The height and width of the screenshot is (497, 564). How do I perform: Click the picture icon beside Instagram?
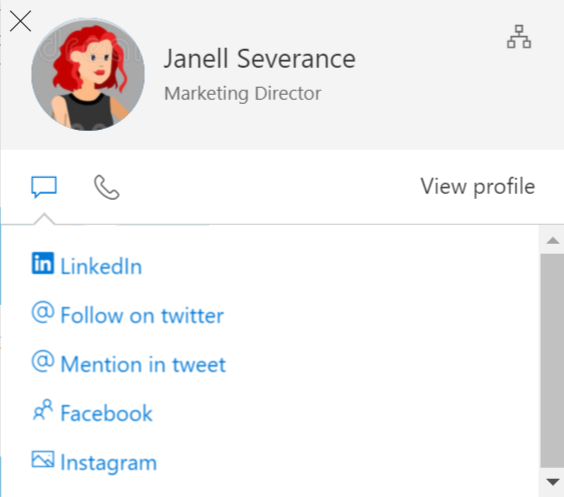[43, 459]
